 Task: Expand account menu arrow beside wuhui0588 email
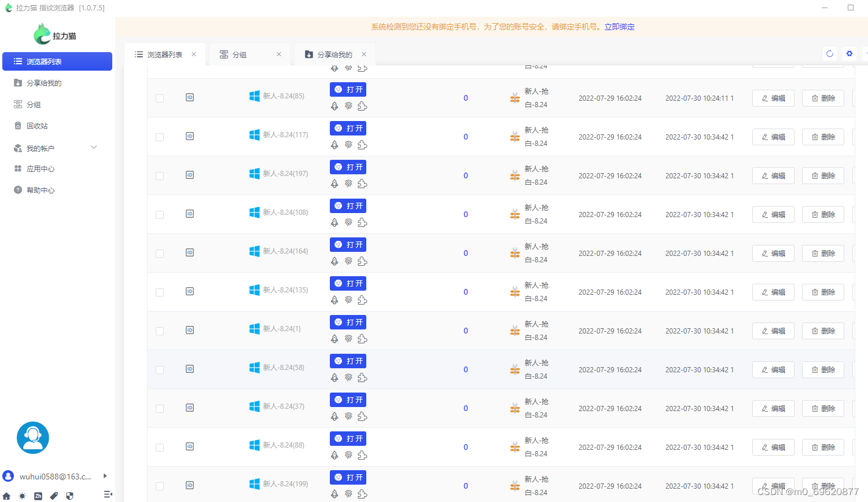point(105,476)
